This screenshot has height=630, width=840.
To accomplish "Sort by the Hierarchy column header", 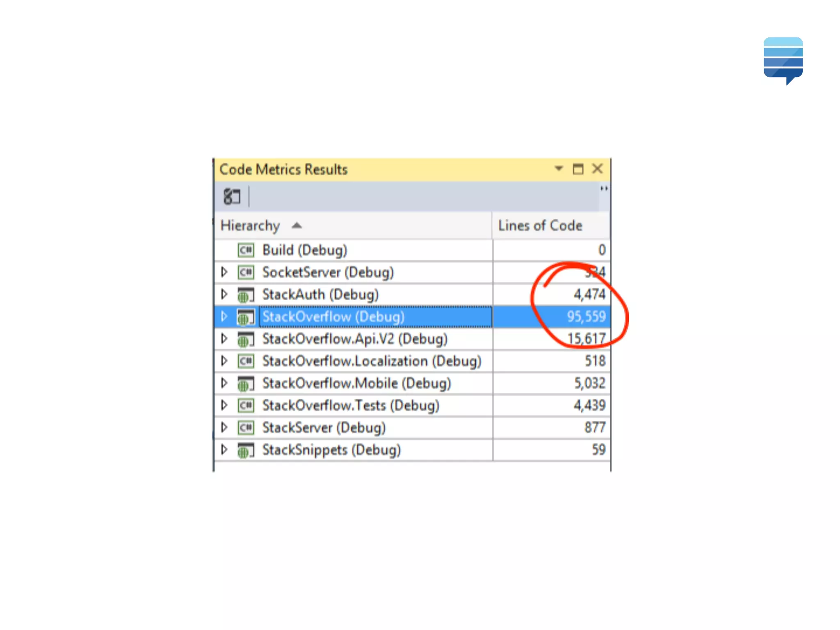I will point(353,226).
